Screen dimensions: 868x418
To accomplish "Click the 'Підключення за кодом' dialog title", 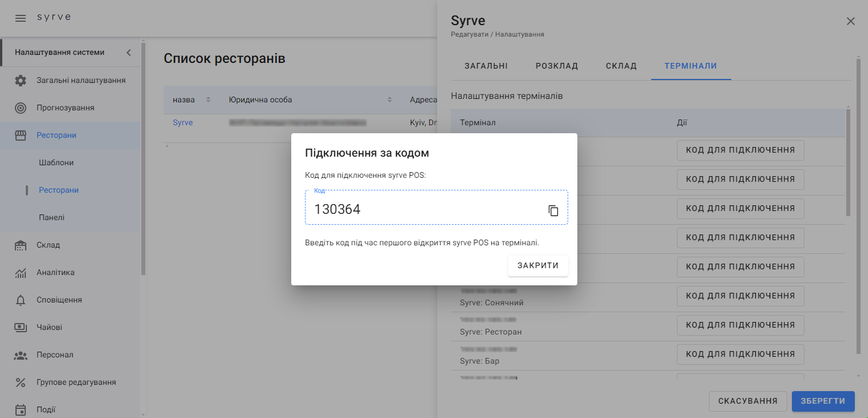I will [x=367, y=153].
